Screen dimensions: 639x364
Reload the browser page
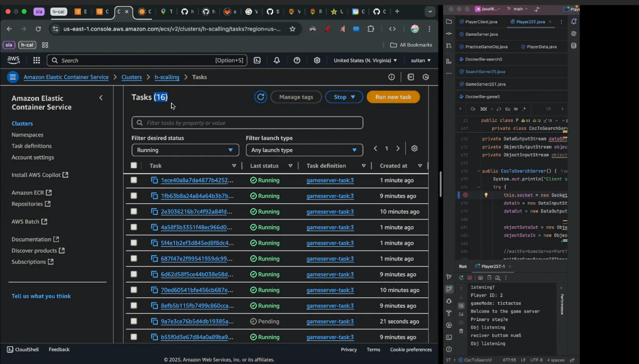pyautogui.click(x=38, y=29)
